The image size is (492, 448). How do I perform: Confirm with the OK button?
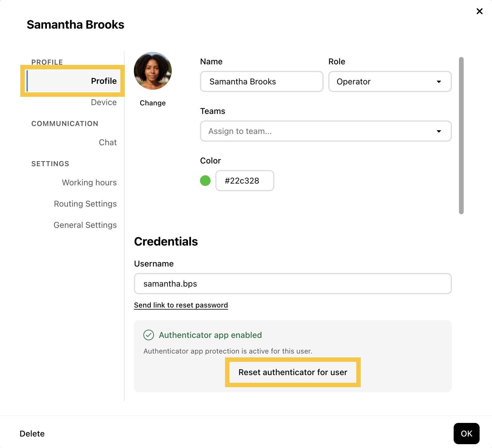466,434
